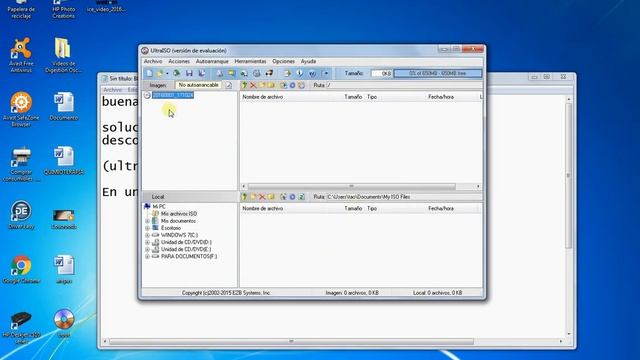
Task: Open the Acciones menu
Action: pos(179,61)
